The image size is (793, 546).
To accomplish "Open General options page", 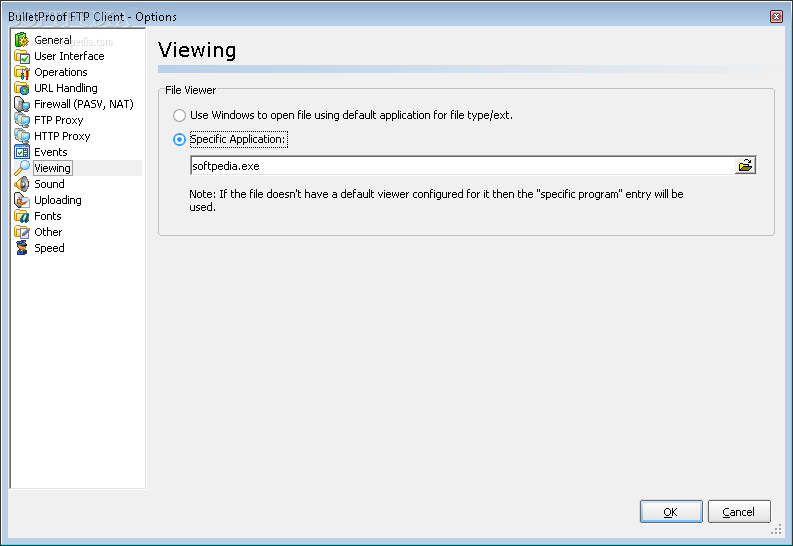I will coord(53,40).
